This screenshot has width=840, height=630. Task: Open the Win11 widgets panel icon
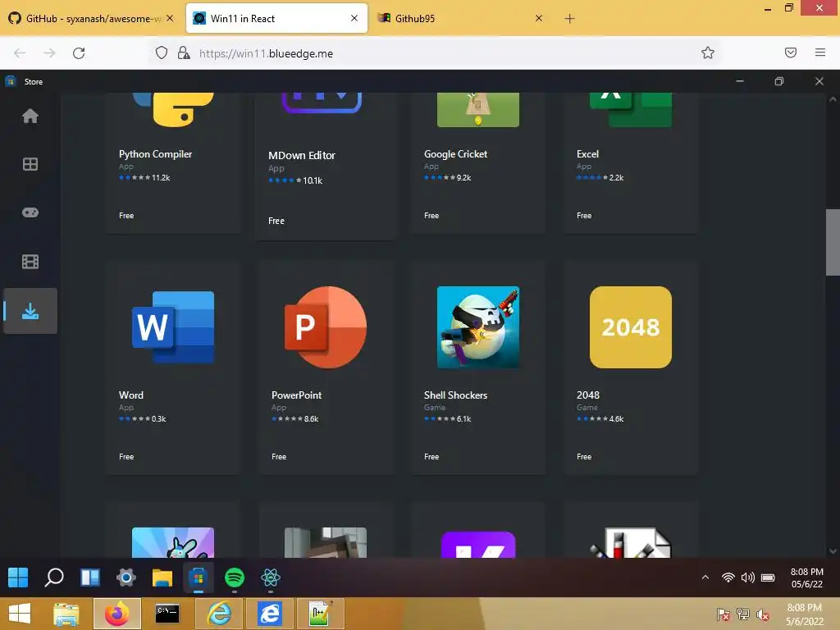point(90,577)
